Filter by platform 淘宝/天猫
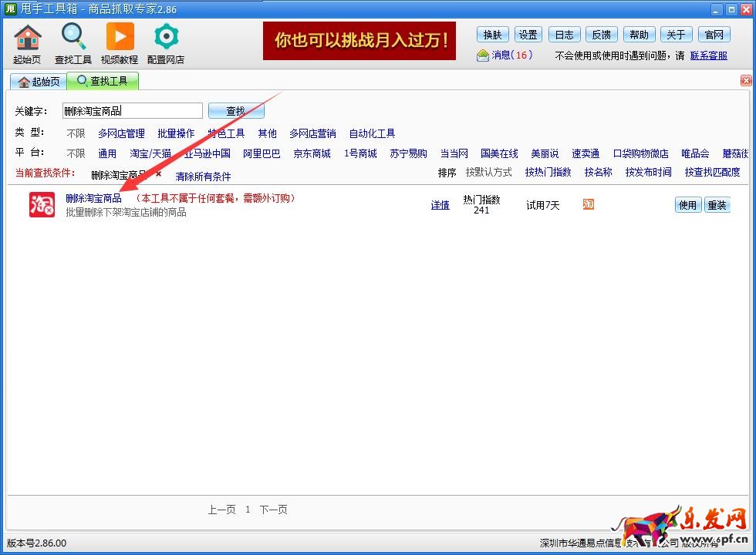The height and width of the screenshot is (555, 756). coord(150,153)
